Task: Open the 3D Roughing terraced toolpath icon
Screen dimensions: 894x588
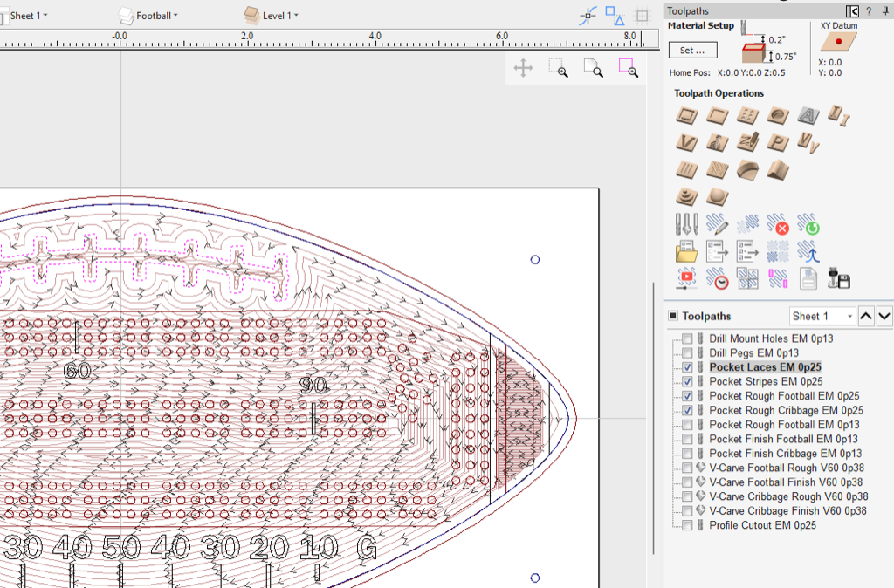Action: 687,196
